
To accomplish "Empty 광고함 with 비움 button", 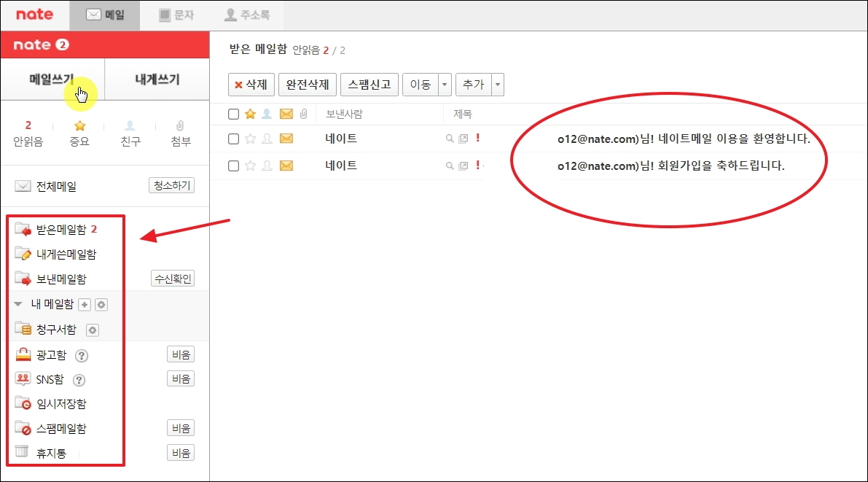I will coord(181,354).
